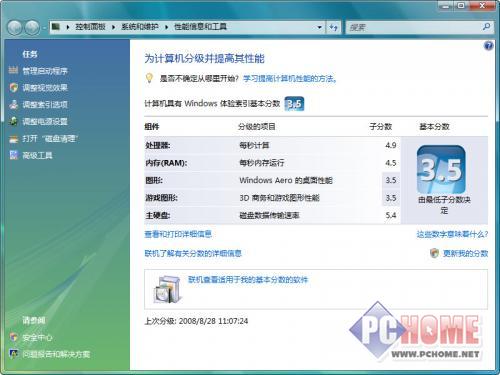Click the blue help question mark icon
The height and width of the screenshot is (375, 500).
tap(488, 46)
